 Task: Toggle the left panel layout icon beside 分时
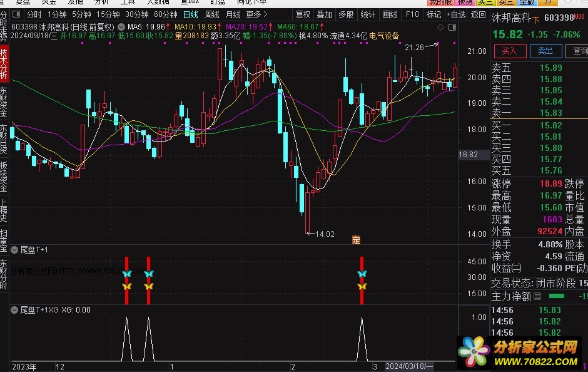coord(16,14)
